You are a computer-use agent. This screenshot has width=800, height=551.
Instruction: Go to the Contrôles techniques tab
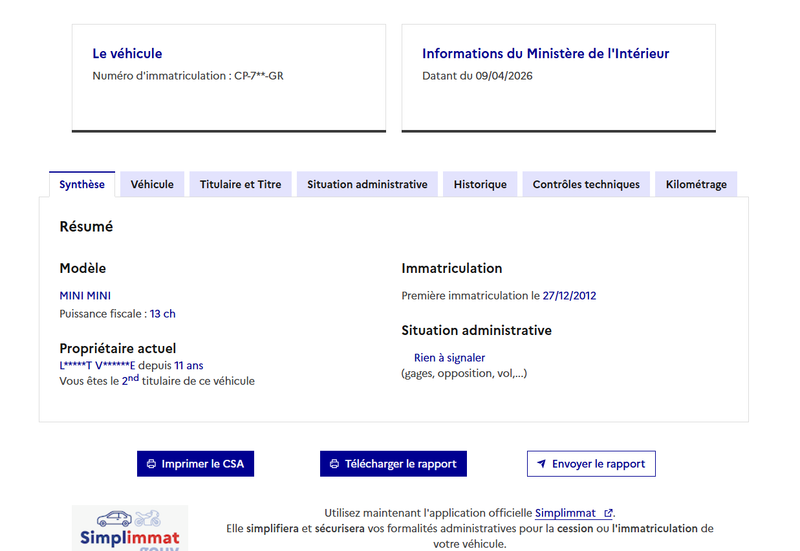(586, 184)
